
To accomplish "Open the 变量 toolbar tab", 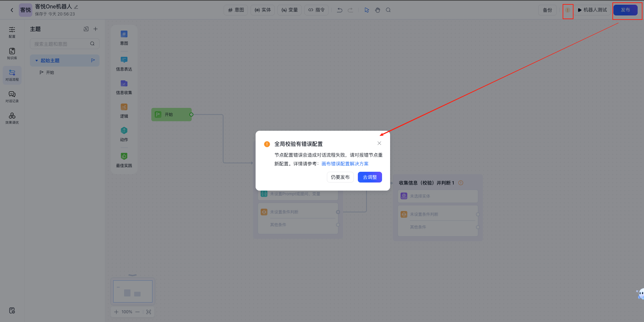I will coord(290,10).
